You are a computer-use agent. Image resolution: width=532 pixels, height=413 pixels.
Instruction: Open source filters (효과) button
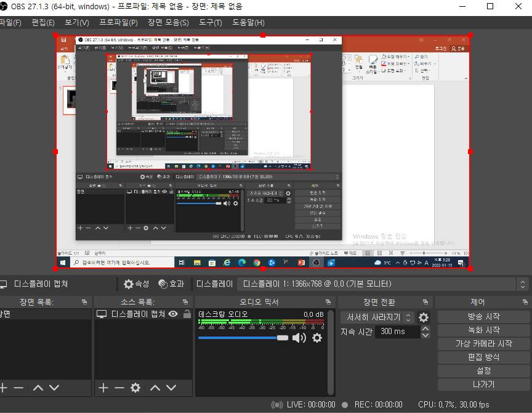(x=171, y=284)
